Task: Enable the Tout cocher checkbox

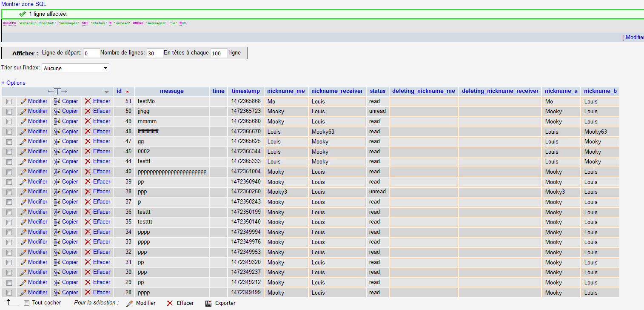Action: click(x=26, y=303)
